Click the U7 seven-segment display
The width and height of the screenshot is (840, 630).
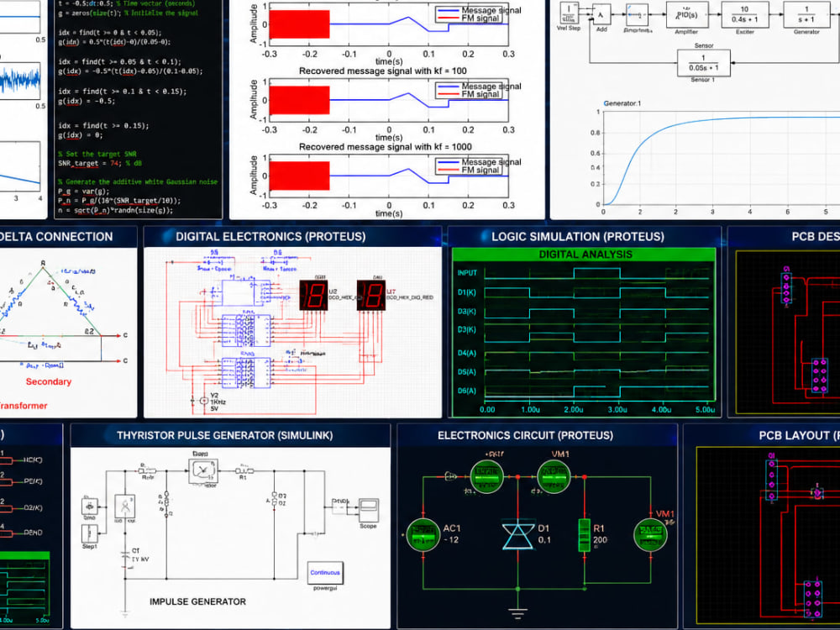(x=371, y=295)
